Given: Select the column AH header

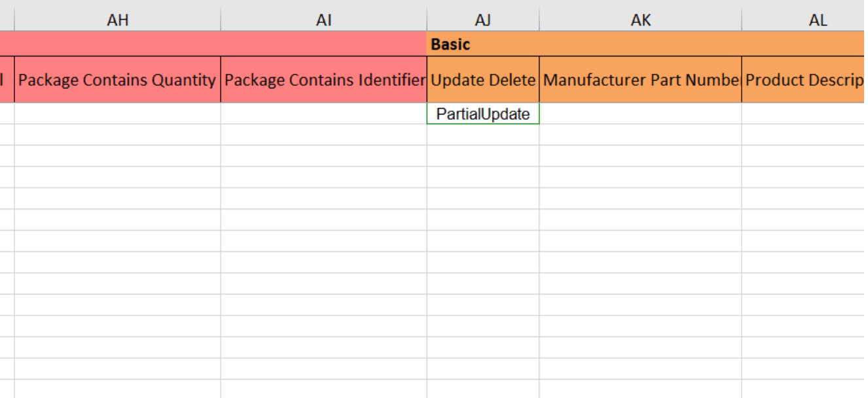Looking at the screenshot, I should click(x=117, y=20).
